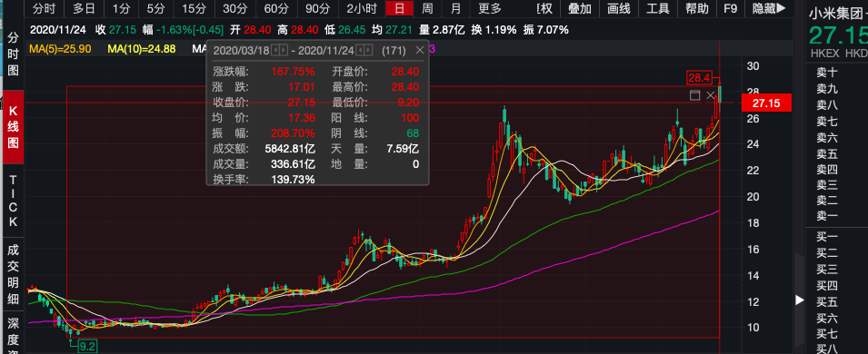Select the 30分 period tab
This screenshot has height=354, width=868.
click(x=235, y=8)
